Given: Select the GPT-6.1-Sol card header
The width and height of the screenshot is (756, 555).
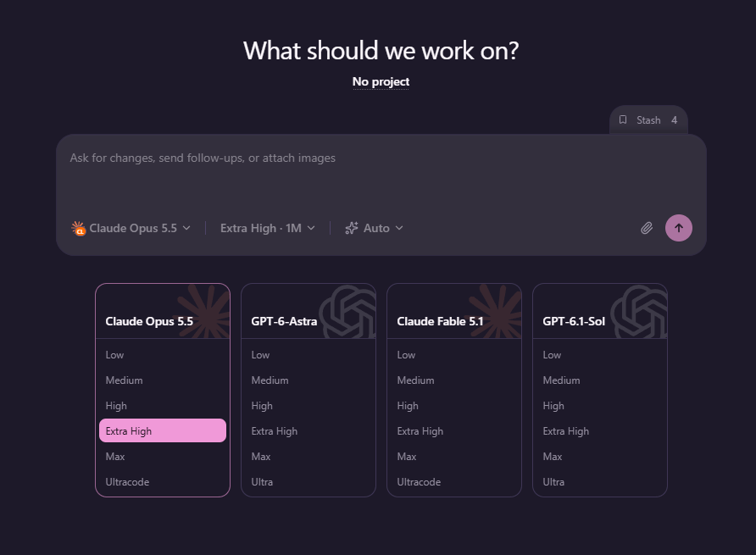Looking at the screenshot, I should tap(600, 312).
